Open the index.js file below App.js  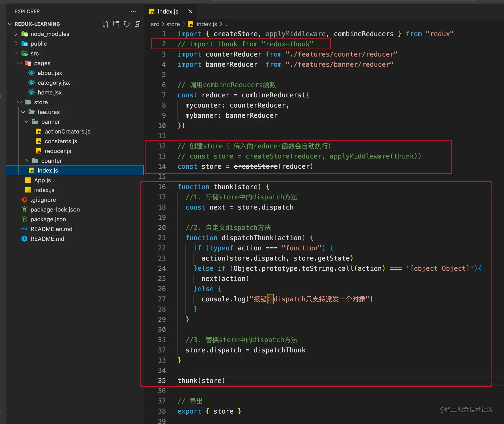[x=44, y=190]
